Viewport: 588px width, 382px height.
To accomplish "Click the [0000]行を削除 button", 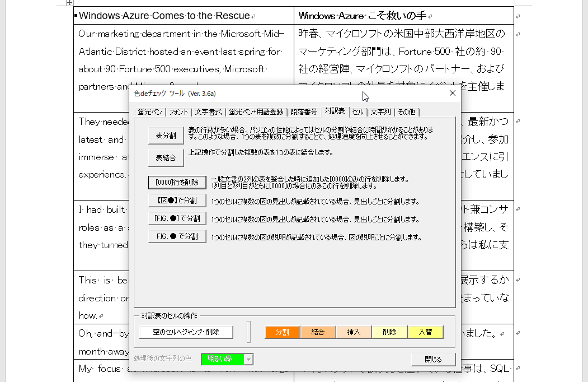I will tap(177, 183).
